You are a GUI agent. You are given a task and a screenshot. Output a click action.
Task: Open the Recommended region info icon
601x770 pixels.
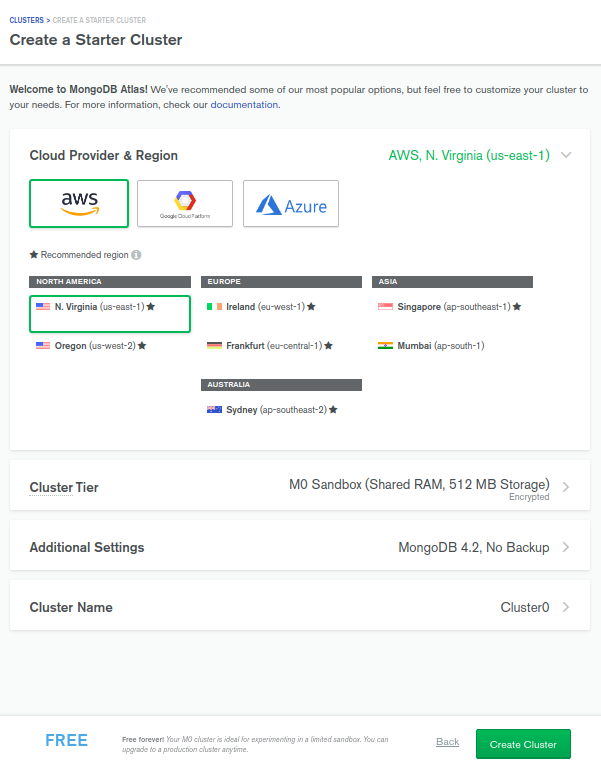click(x=137, y=255)
